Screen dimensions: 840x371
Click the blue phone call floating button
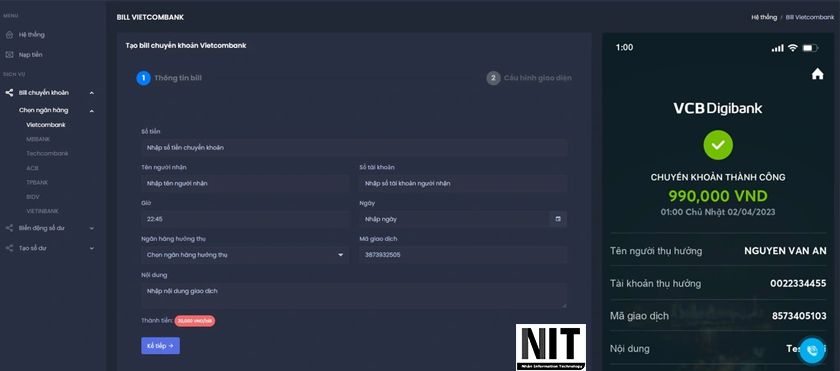[812, 351]
